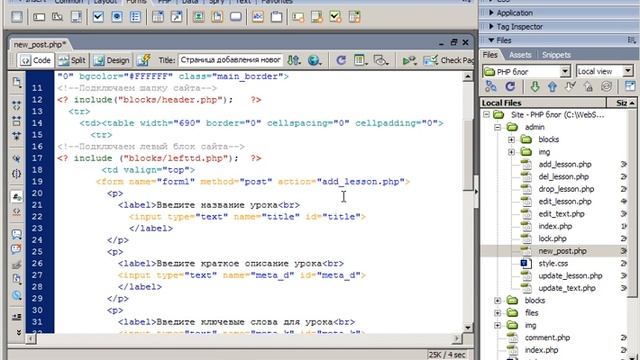
Task: Open the Visual Aids menu
Action: (x=381, y=60)
